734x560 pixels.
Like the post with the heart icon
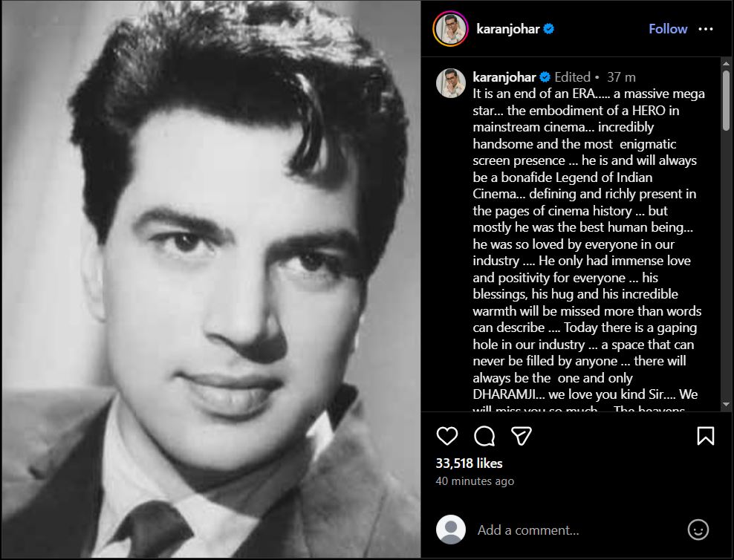click(446, 435)
